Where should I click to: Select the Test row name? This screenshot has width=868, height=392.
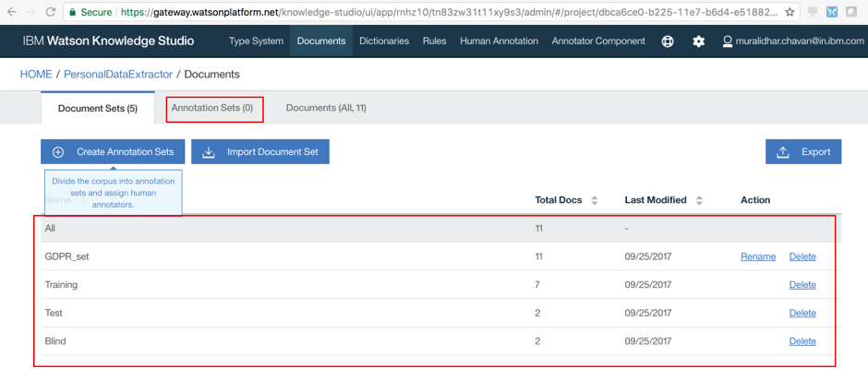click(x=54, y=313)
